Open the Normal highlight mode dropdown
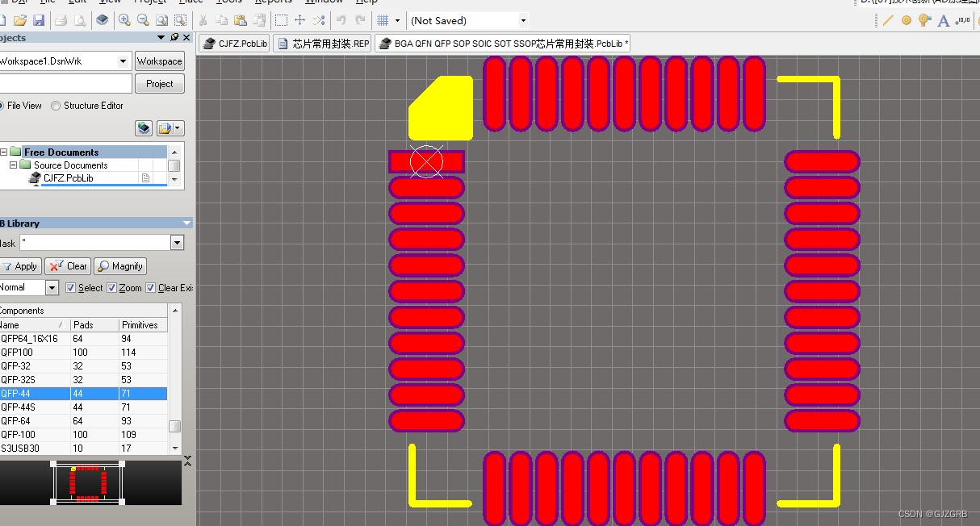The image size is (980, 526). click(52, 287)
